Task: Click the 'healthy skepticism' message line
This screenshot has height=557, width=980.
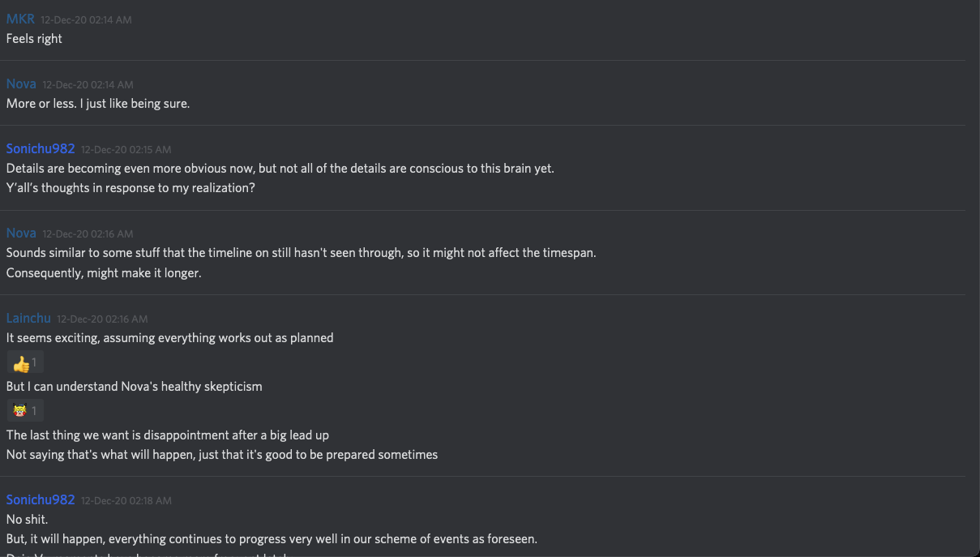Action: pos(134,386)
